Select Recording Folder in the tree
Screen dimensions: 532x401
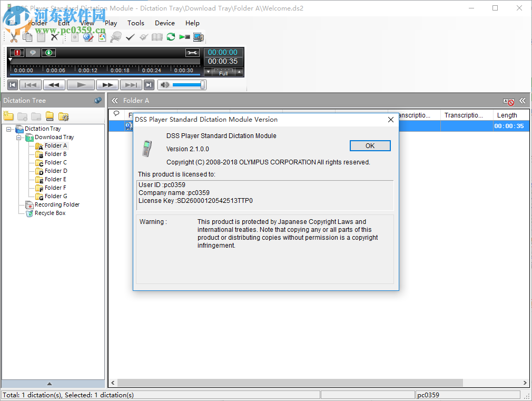57,205
